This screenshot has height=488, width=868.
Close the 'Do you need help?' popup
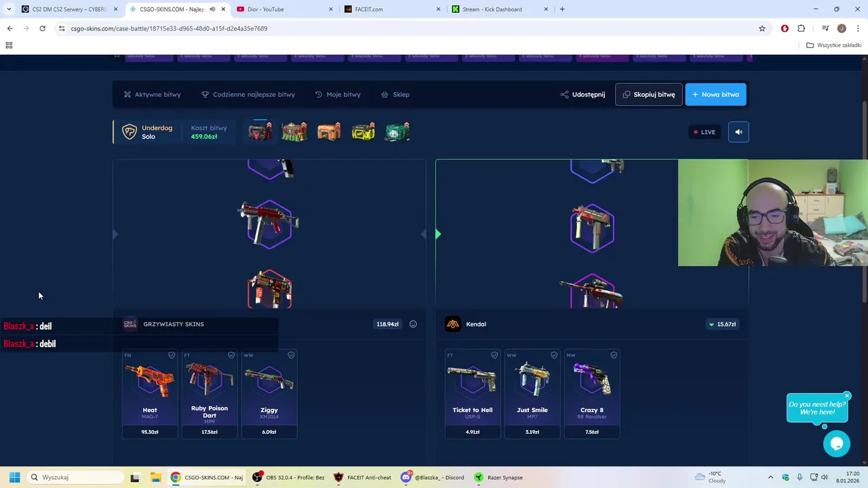(847, 396)
